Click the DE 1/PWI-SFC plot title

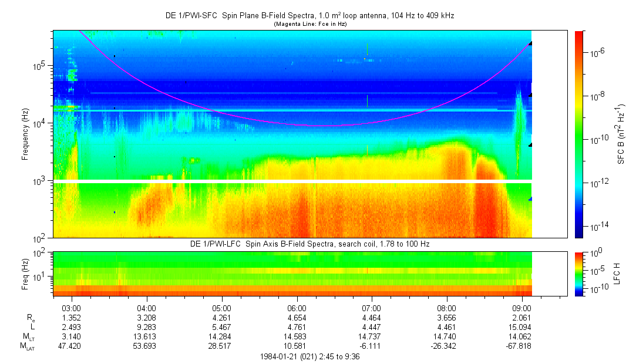(309, 16)
